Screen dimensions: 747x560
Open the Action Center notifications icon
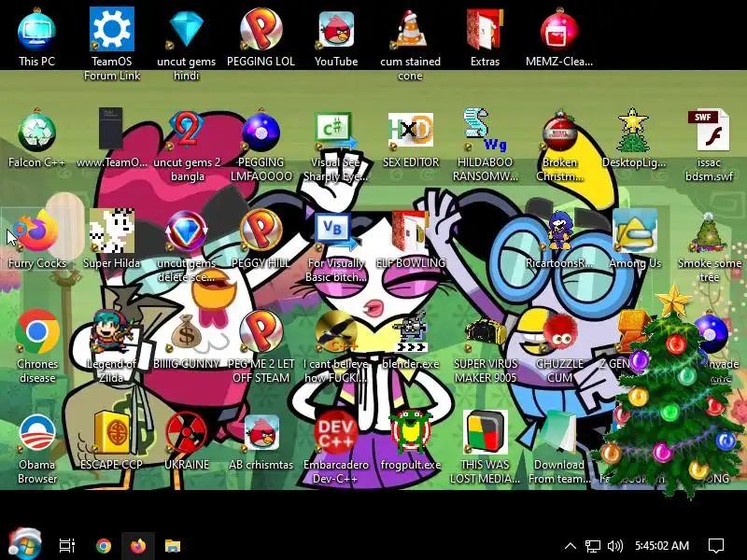pyautogui.click(x=716, y=546)
